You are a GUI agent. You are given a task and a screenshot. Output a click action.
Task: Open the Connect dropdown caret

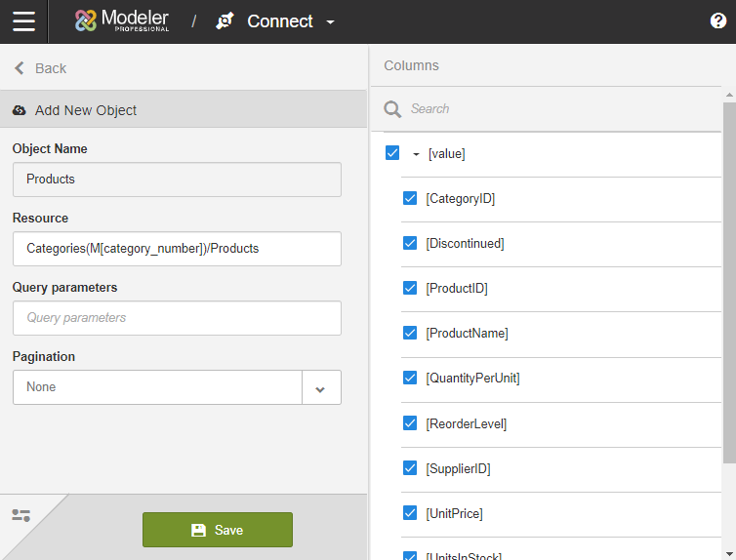coord(330,22)
